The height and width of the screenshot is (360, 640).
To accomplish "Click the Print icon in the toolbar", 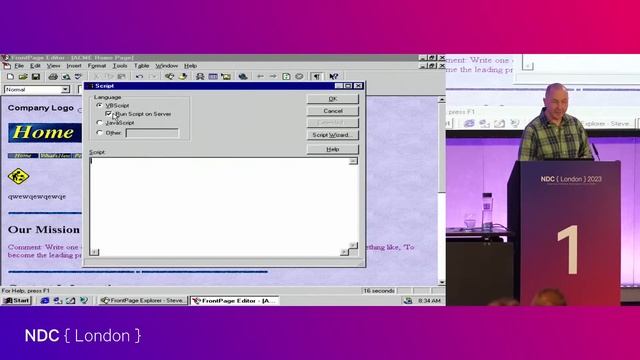I will [53, 77].
